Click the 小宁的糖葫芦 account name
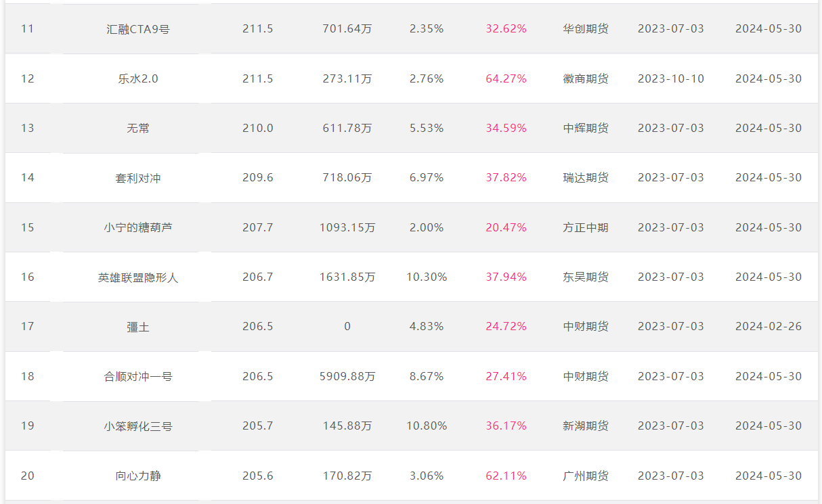The height and width of the screenshot is (504, 822). point(138,227)
